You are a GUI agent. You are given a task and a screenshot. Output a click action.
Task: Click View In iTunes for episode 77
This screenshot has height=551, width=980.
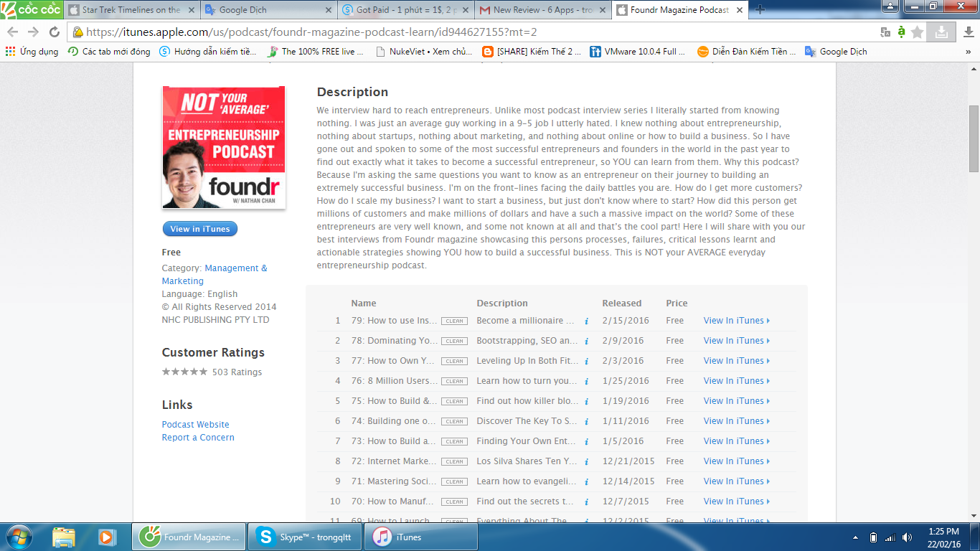coord(737,361)
